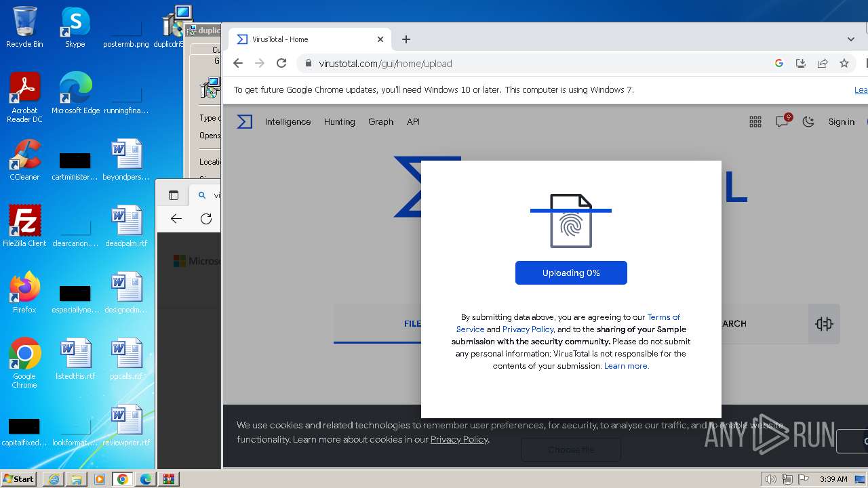The height and width of the screenshot is (488, 868).
Task: Select designedm... Word document on desktop
Action: click(126, 293)
